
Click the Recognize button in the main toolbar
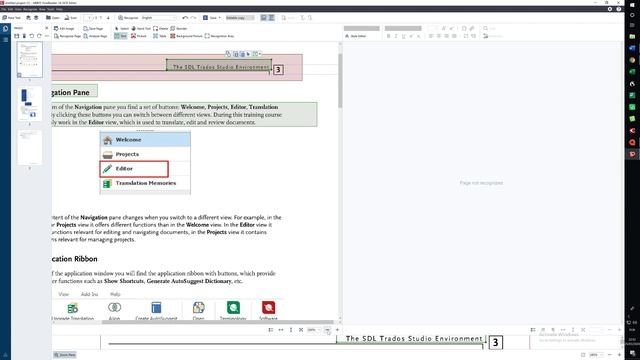pyautogui.click(x=128, y=18)
